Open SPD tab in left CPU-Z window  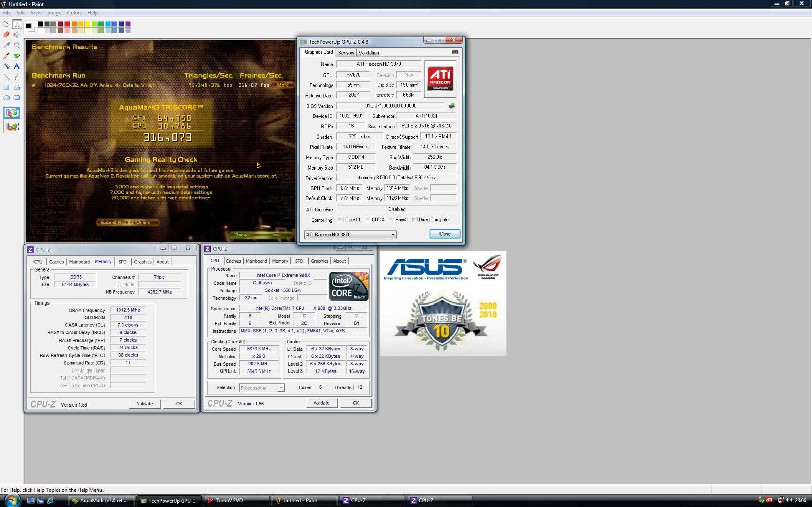[122, 262]
